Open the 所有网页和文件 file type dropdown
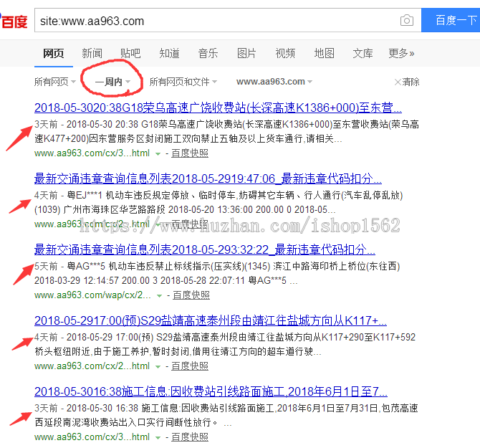The image size is (480, 448). [183, 82]
